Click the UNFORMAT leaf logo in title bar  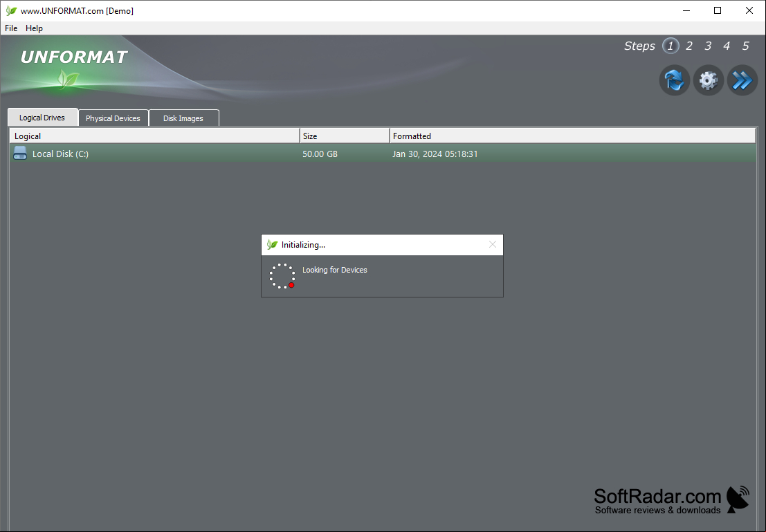11,11
